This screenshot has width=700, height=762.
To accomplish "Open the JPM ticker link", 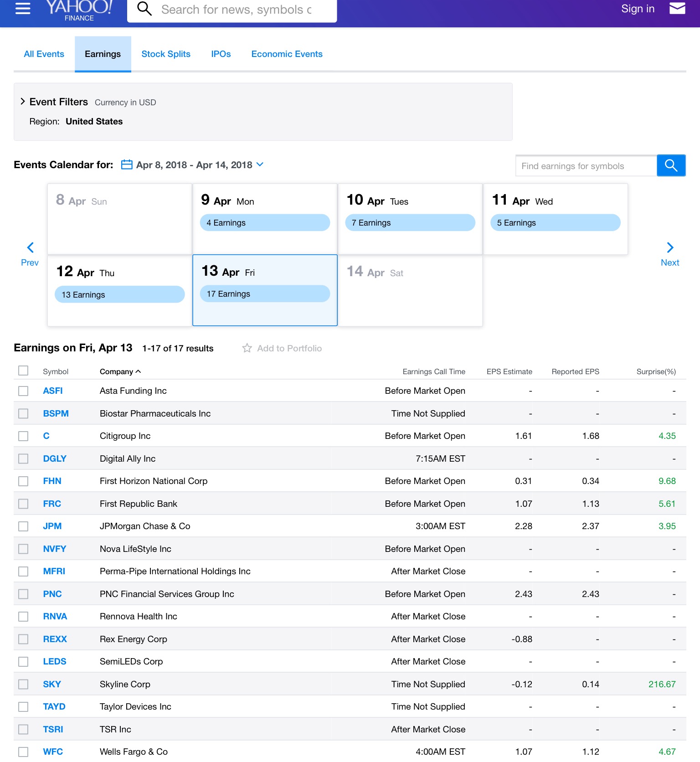I will click(x=52, y=526).
